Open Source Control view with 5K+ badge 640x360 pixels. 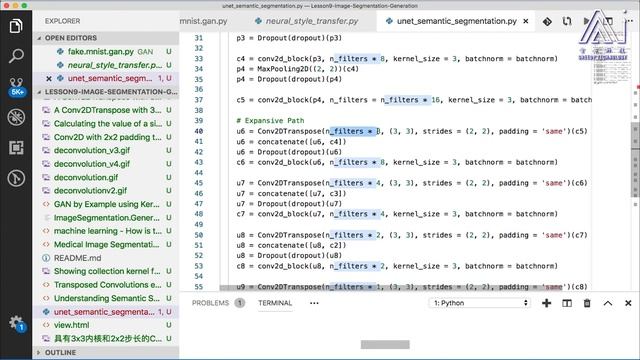pyautogui.click(x=16, y=87)
